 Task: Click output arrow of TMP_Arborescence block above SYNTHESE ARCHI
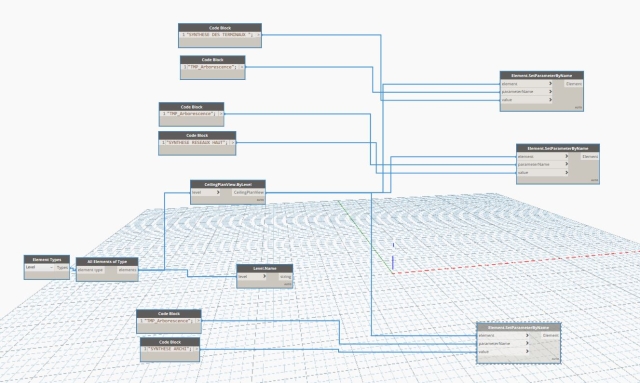(x=198, y=321)
